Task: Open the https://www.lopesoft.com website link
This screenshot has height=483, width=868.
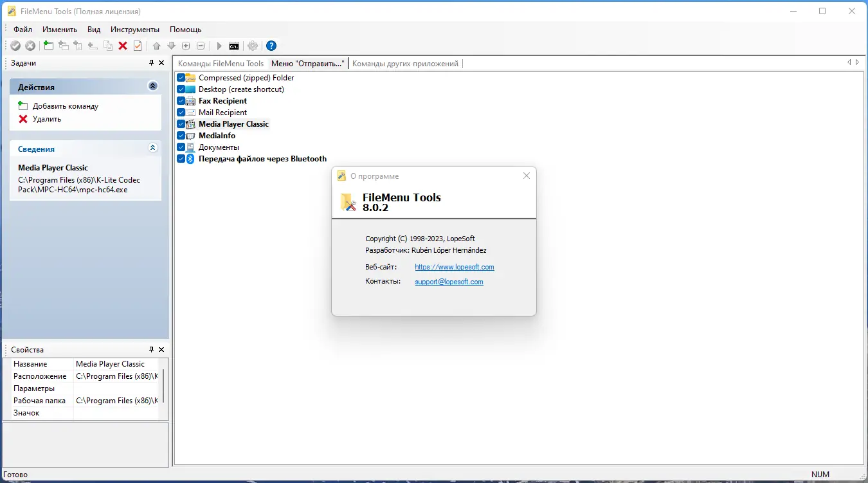Action: [455, 266]
